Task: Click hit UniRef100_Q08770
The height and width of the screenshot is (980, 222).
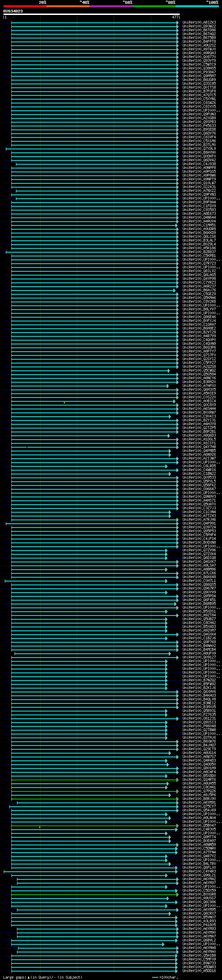Action: [x=199, y=57]
